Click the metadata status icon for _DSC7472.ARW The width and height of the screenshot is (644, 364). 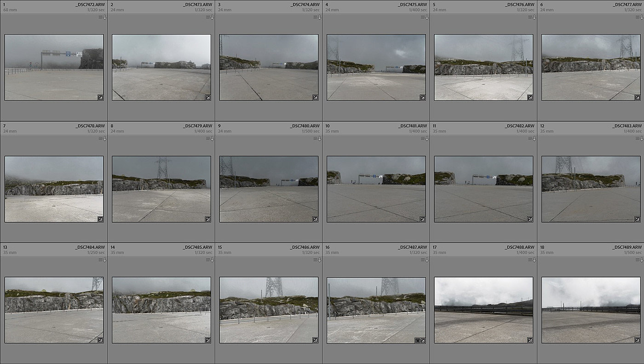click(103, 17)
